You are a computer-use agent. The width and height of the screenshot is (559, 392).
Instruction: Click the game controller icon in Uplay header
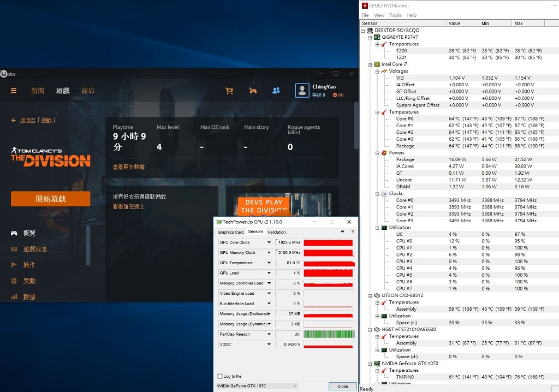pyautogui.click(x=253, y=91)
